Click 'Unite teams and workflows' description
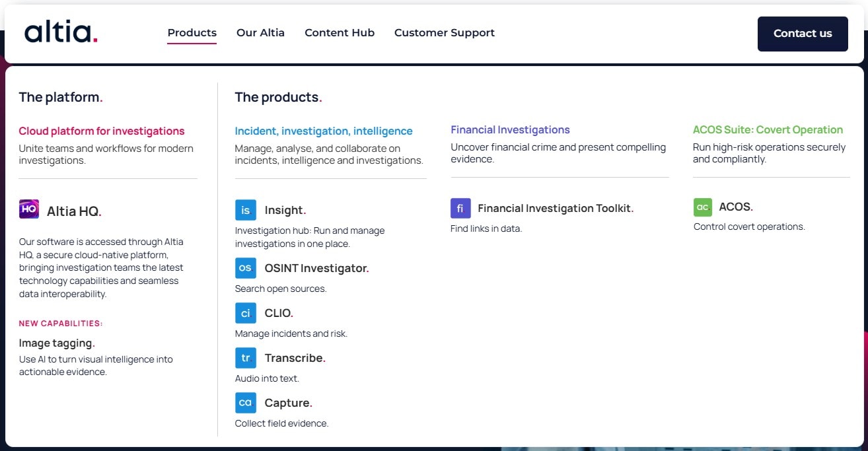The width and height of the screenshot is (868, 451). [106, 154]
